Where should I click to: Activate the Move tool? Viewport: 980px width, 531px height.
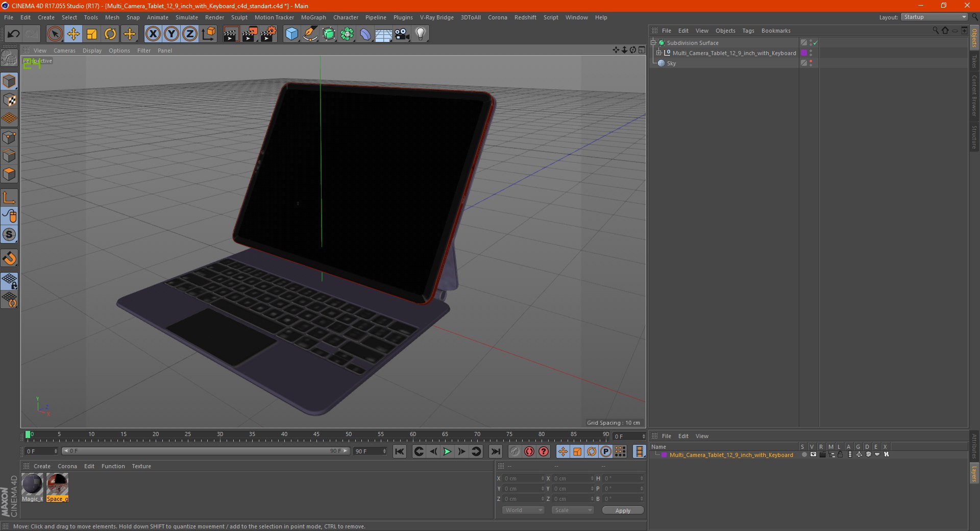tap(73, 34)
